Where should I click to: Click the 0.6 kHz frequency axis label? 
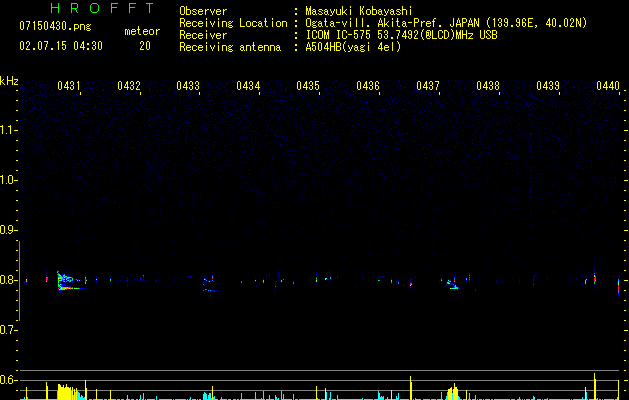(8, 380)
